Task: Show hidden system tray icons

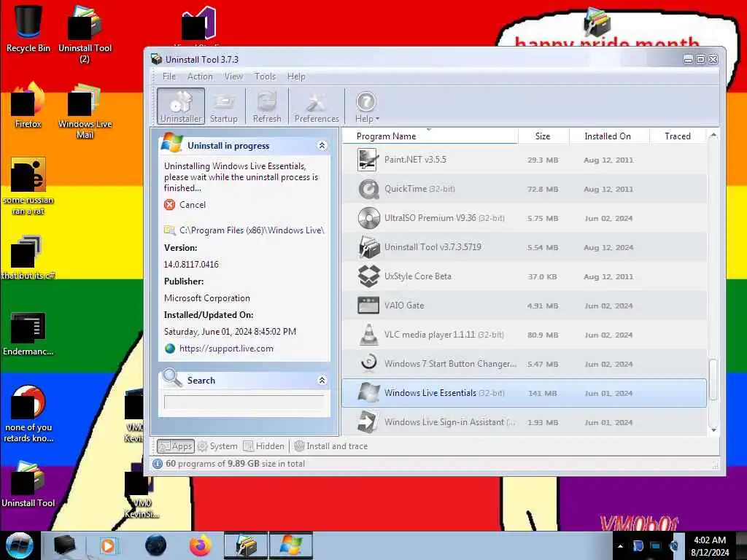Action: tap(620, 546)
